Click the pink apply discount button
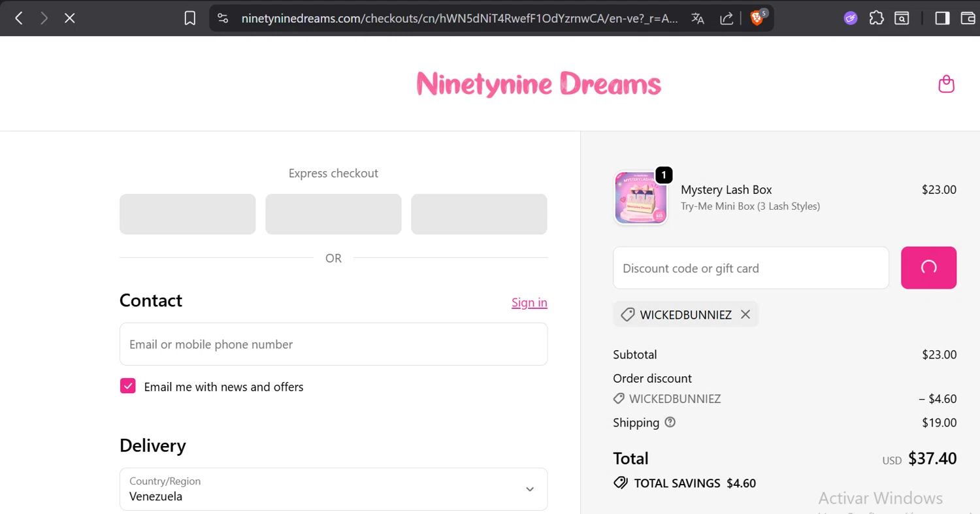This screenshot has height=514, width=980. point(928,267)
